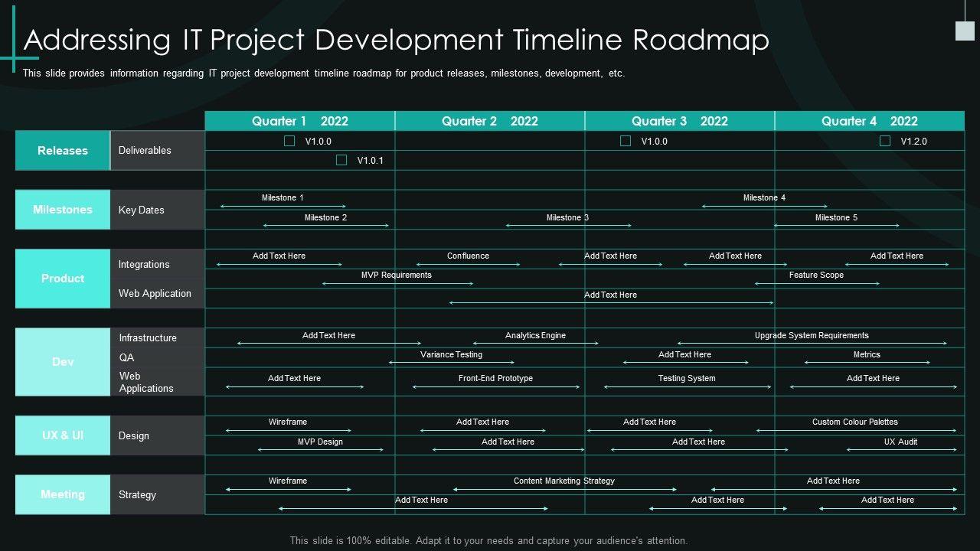Image resolution: width=980 pixels, height=551 pixels.
Task: Select the Design row label
Action: [134, 436]
